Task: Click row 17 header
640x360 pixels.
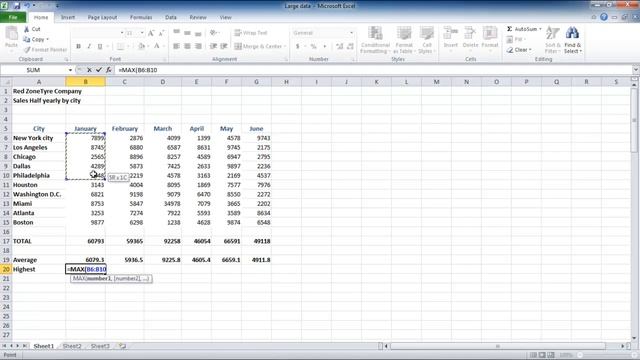Action: click(x=6, y=241)
